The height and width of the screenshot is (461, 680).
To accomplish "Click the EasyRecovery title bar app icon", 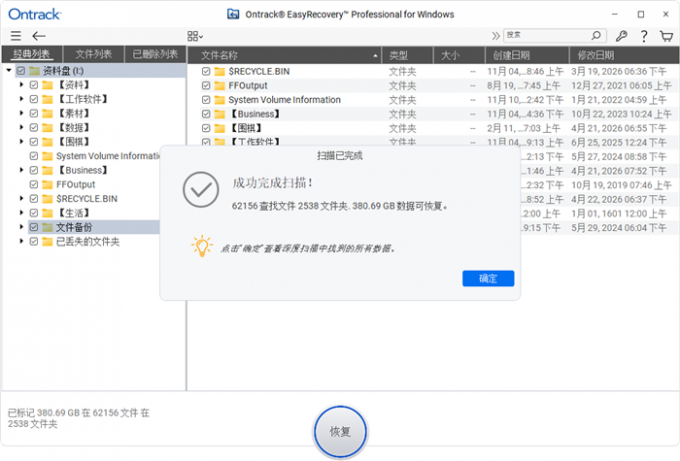I will [x=233, y=14].
